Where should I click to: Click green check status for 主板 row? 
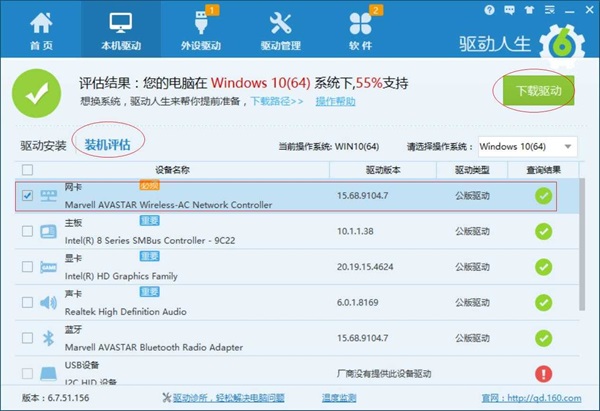point(543,232)
